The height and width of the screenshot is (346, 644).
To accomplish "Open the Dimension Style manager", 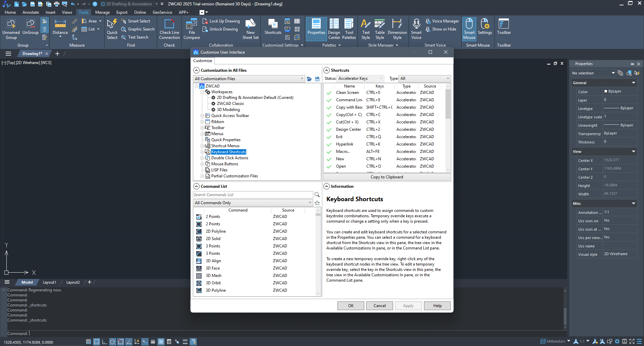I will click(397, 29).
